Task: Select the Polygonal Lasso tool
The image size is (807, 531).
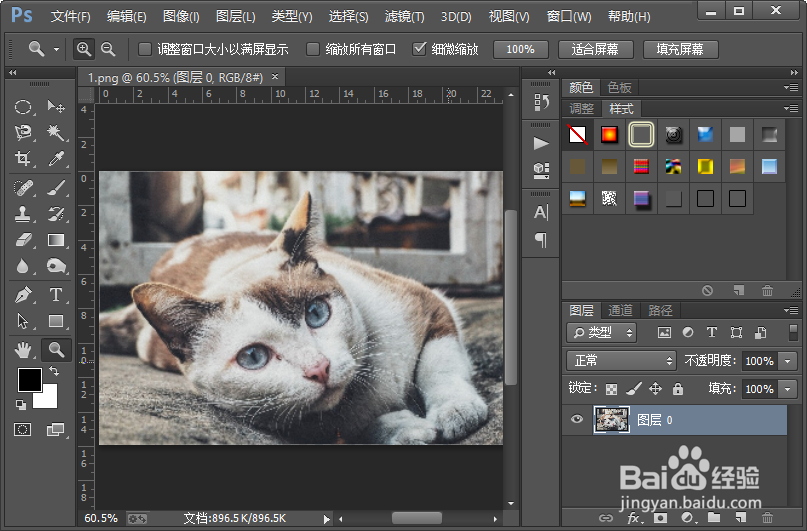Action: [x=23, y=133]
